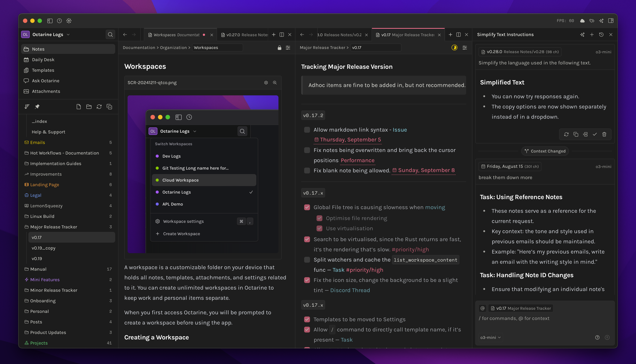Screen dimensions: 636x364
Task: Click the Context Changed button
Action: (x=545, y=151)
